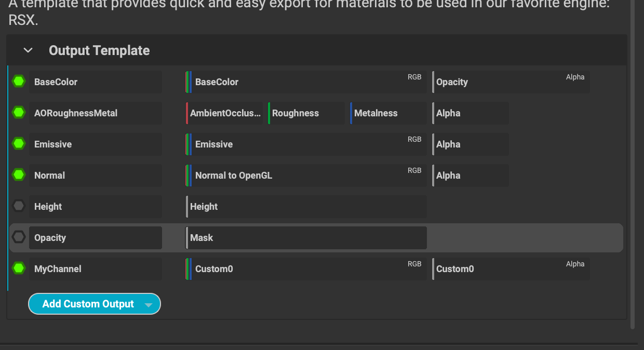Disable the MyChannel output hexagon
This screenshot has height=350, width=644.
pyautogui.click(x=19, y=268)
